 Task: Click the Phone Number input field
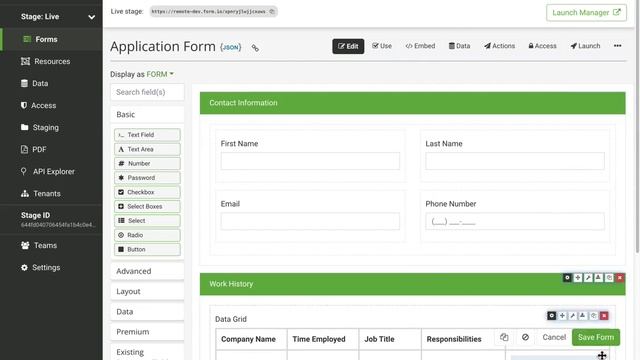pos(515,221)
